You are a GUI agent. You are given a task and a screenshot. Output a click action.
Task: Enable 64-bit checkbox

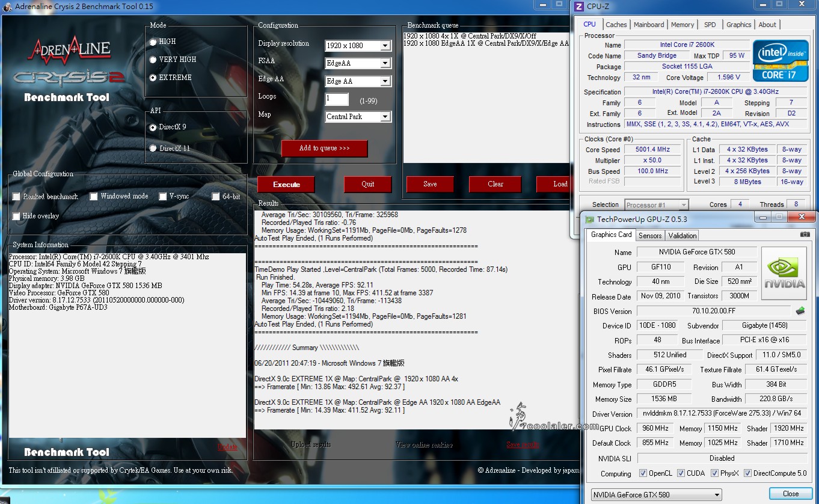click(216, 197)
